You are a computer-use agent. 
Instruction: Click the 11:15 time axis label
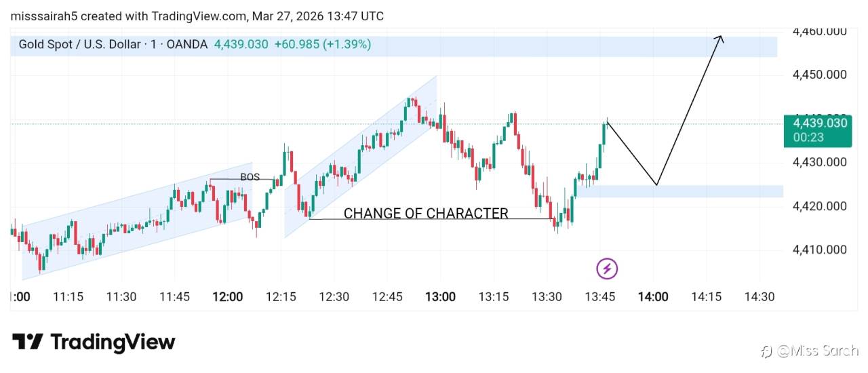68,297
